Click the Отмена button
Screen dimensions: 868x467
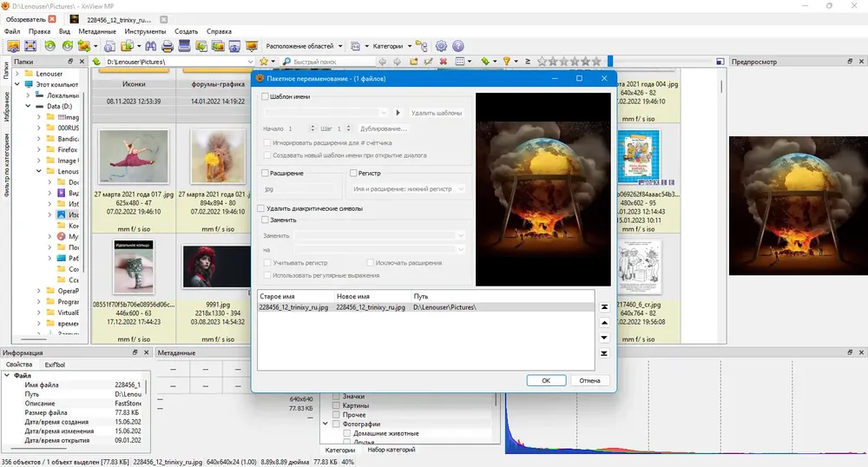pyautogui.click(x=589, y=381)
